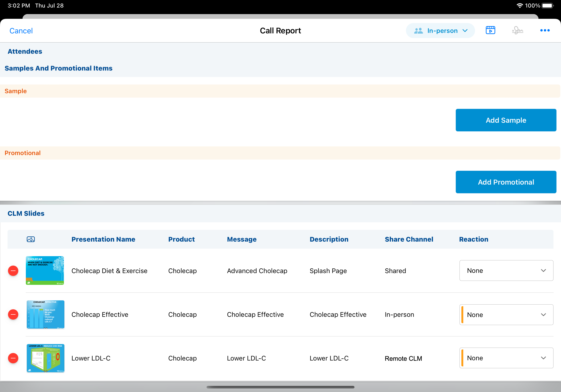Tap the signature capture icon
The image size is (561, 392).
tap(517, 31)
